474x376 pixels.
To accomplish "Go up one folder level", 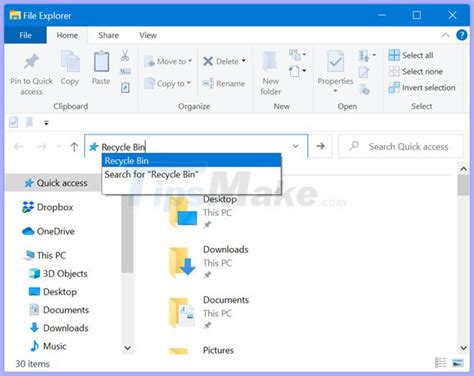I will (74, 147).
